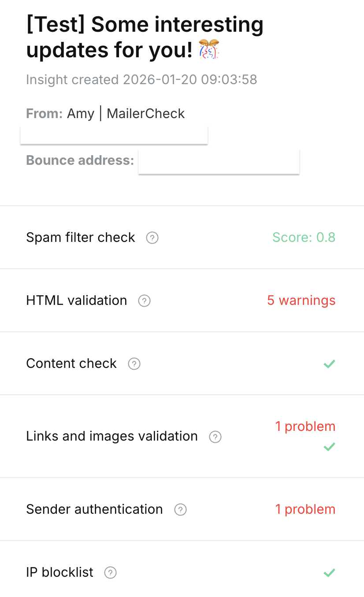
Task: Click question mark icon next to Content check
Action: (x=134, y=364)
